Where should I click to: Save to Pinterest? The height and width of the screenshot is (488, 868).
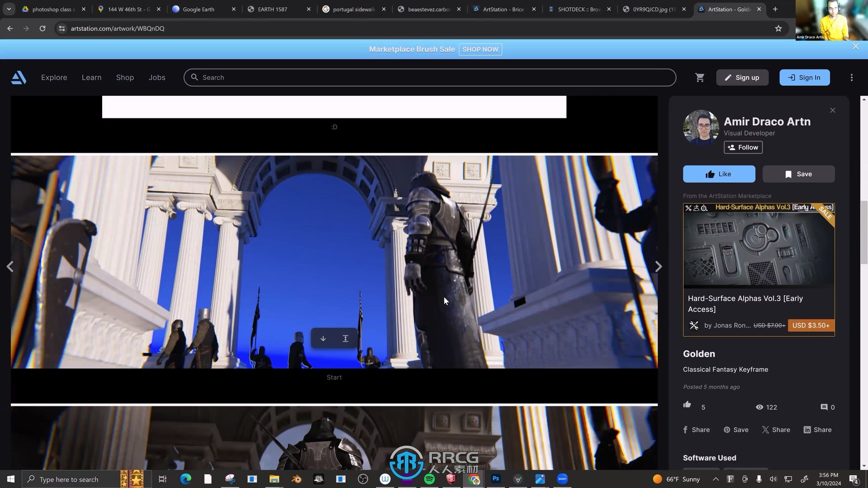(x=736, y=430)
